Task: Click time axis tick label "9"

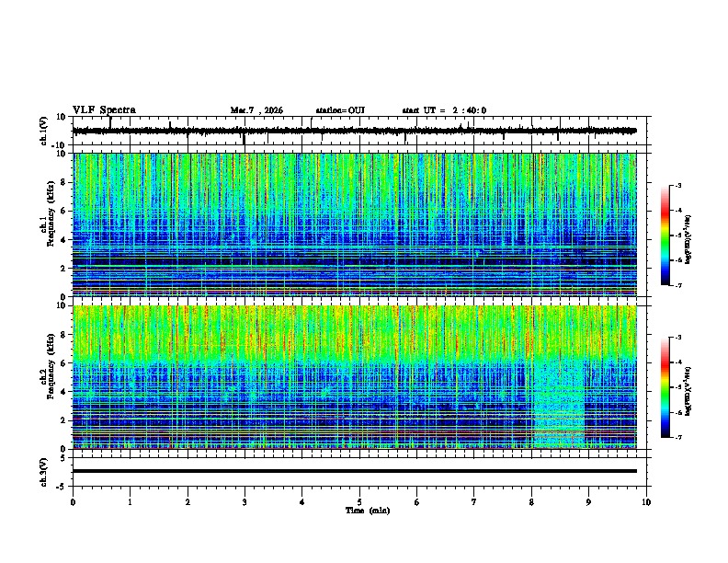Action: [x=588, y=502]
